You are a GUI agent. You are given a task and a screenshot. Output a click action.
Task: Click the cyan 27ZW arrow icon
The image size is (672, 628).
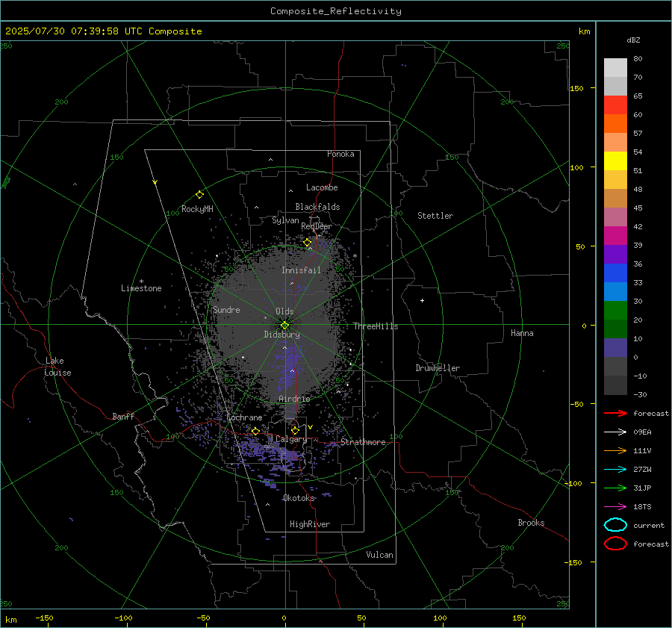tap(615, 470)
